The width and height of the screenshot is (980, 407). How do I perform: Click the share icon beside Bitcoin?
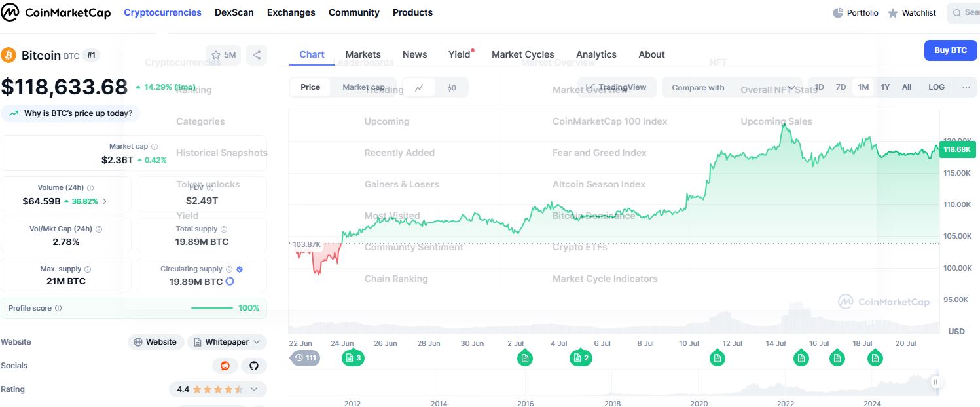point(257,55)
